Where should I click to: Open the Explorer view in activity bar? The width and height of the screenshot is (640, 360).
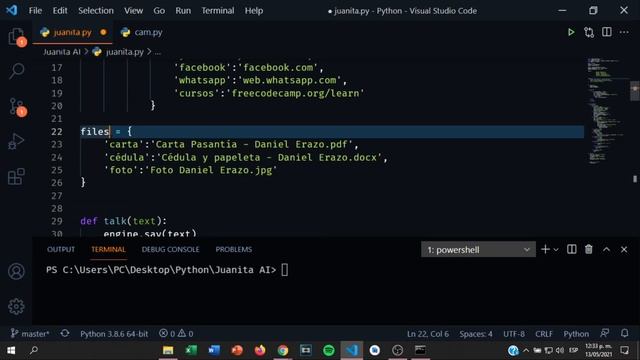point(16,36)
